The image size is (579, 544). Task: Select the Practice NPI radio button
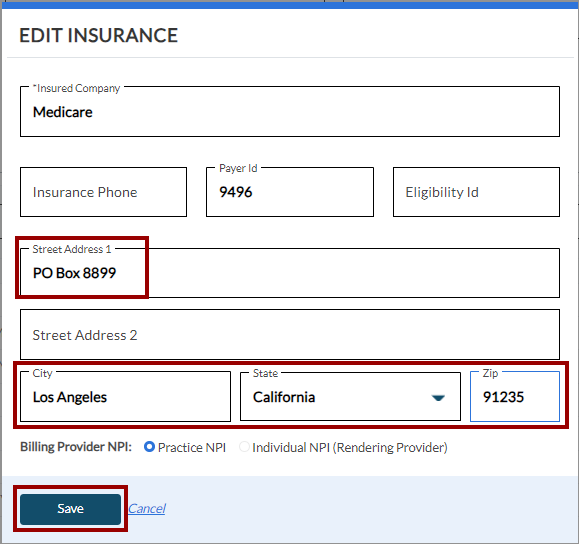pyautogui.click(x=149, y=447)
